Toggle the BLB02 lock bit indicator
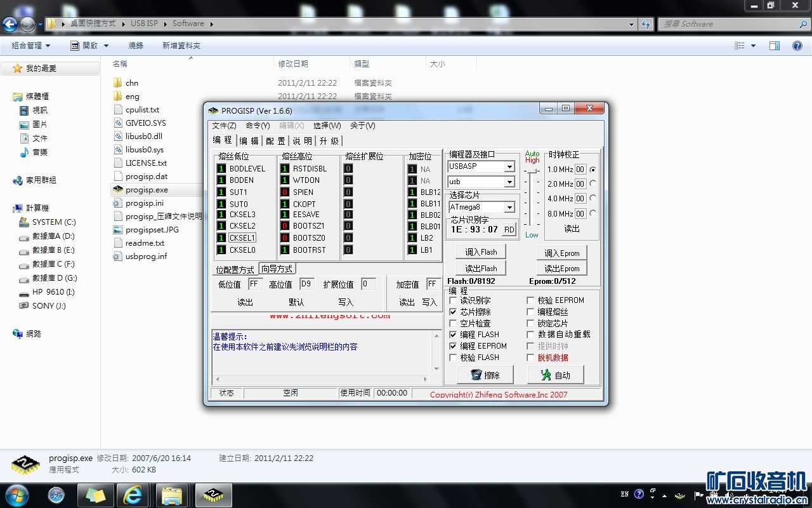The height and width of the screenshot is (508, 812). pyautogui.click(x=412, y=215)
